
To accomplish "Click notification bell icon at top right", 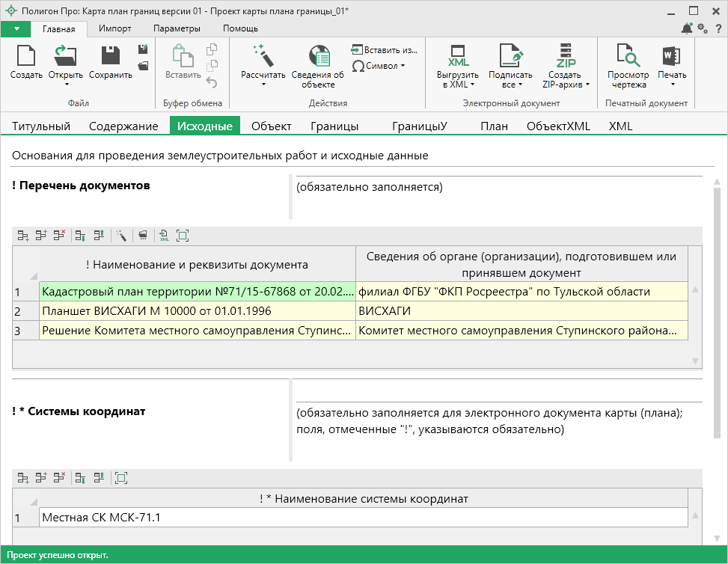I will coord(687,28).
